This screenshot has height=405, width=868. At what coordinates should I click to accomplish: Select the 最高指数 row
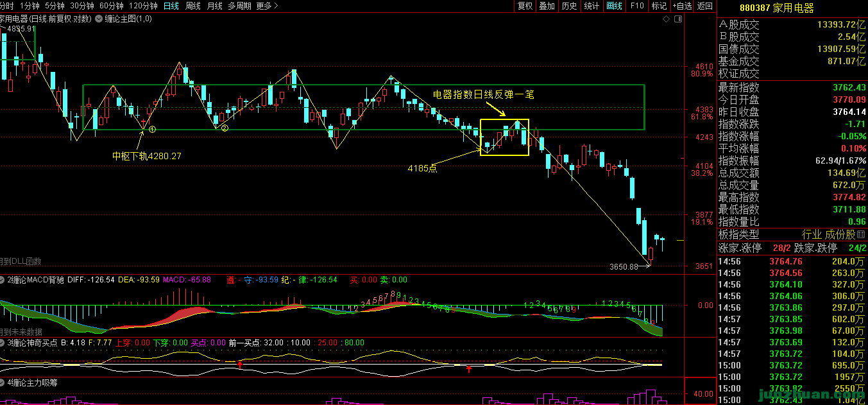coord(792,197)
